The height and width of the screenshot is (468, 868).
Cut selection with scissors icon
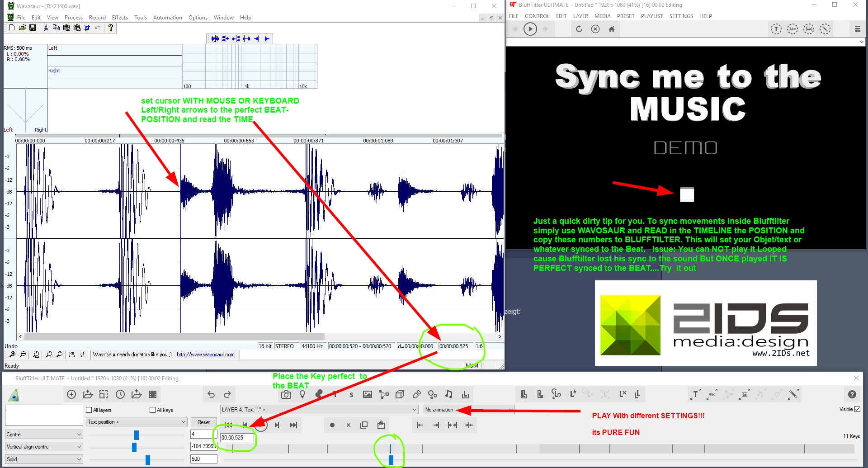46,28
